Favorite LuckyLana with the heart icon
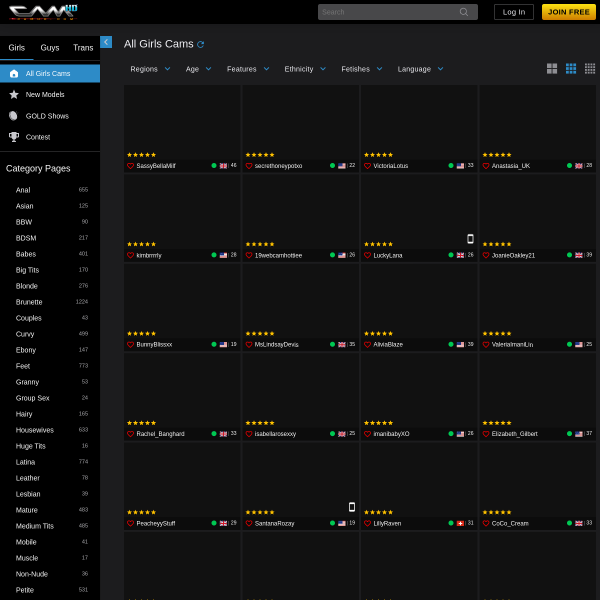This screenshot has width=600, height=600. (367, 255)
